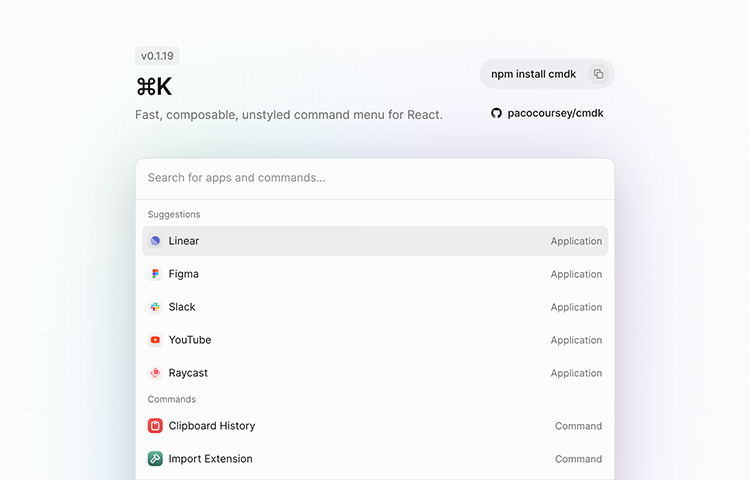Click the Raycast app icon
750x480 pixels.
point(155,373)
